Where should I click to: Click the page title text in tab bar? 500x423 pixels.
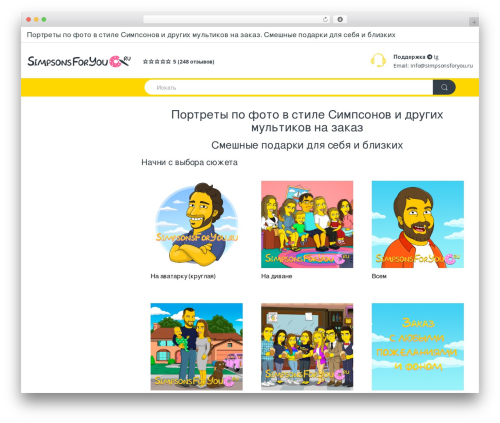click(211, 35)
